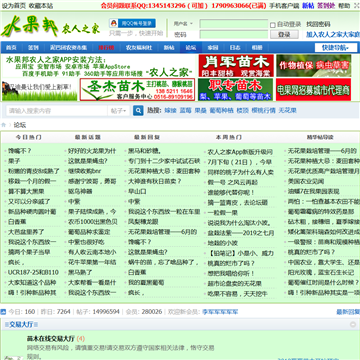Focus the 密码 password input field

coord(234,34)
